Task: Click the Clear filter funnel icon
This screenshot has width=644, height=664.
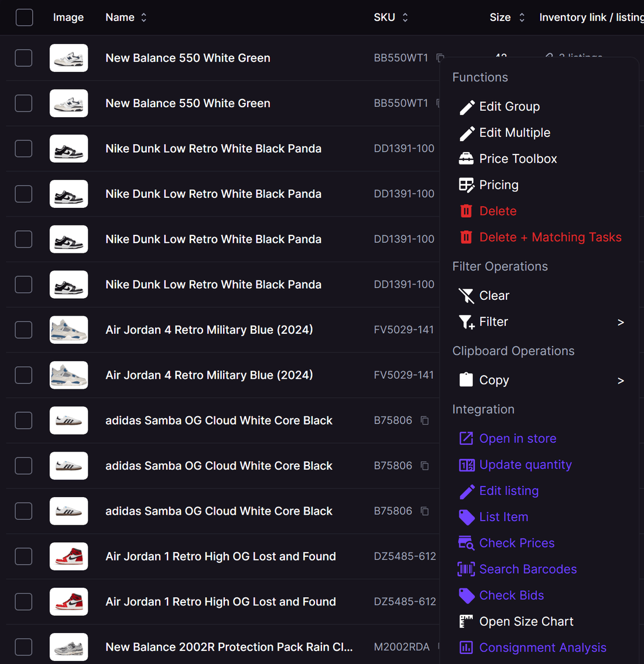Action: pyautogui.click(x=466, y=296)
